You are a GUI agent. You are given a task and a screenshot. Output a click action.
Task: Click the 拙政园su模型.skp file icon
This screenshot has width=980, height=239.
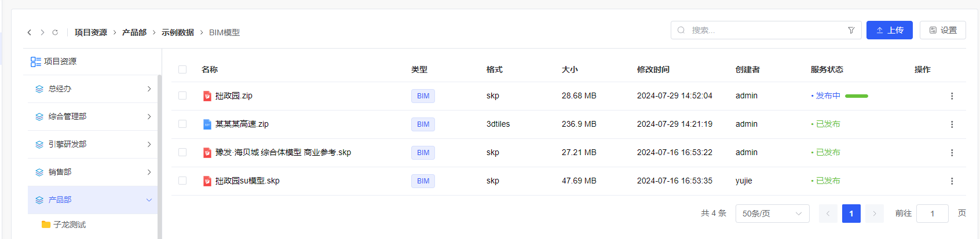point(207,181)
